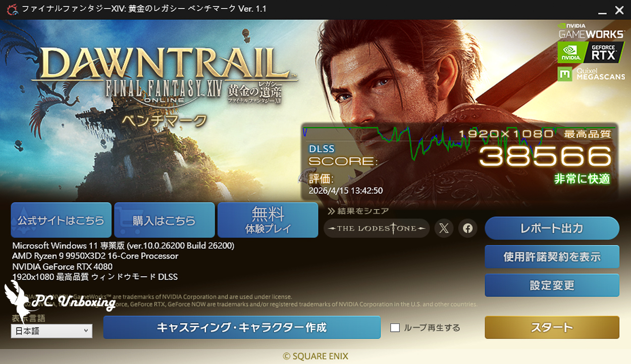
Task: Open the 設定変更 settings button
Action: click(552, 285)
